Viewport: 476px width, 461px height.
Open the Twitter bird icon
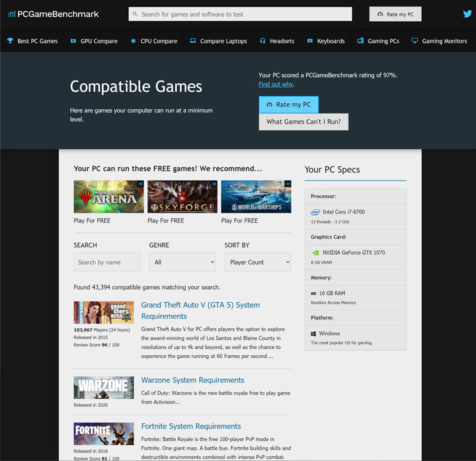[467, 14]
